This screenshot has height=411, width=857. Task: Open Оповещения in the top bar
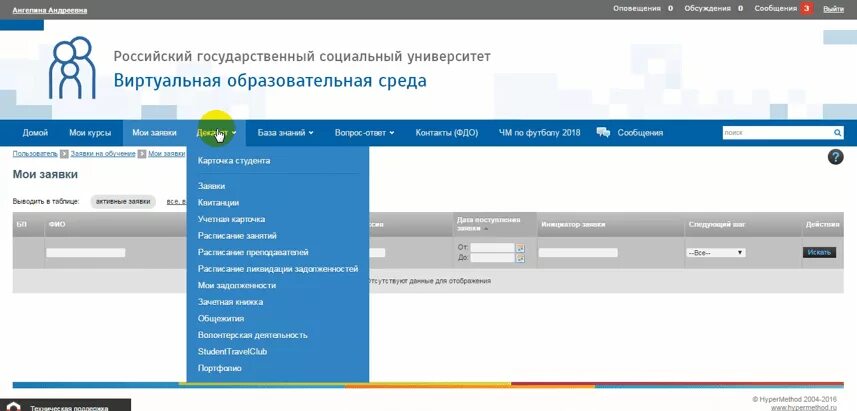pyautogui.click(x=636, y=8)
